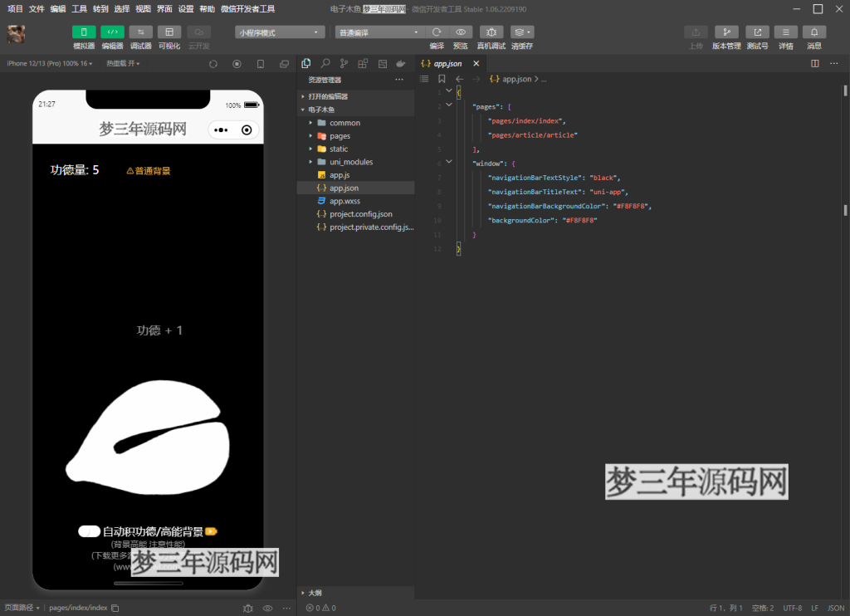This screenshot has width=850, height=616.
Task: Click the 普通背景 warning link in simulator
Action: point(148,171)
